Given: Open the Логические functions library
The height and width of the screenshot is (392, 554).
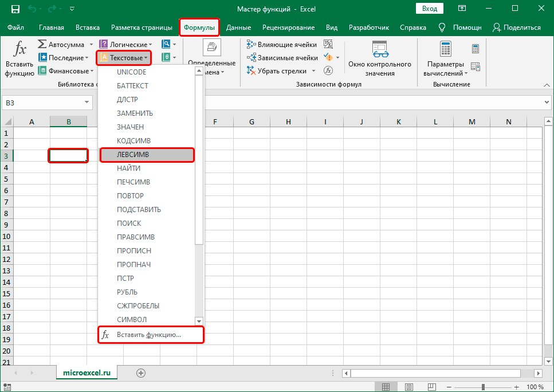Looking at the screenshot, I should click(126, 45).
